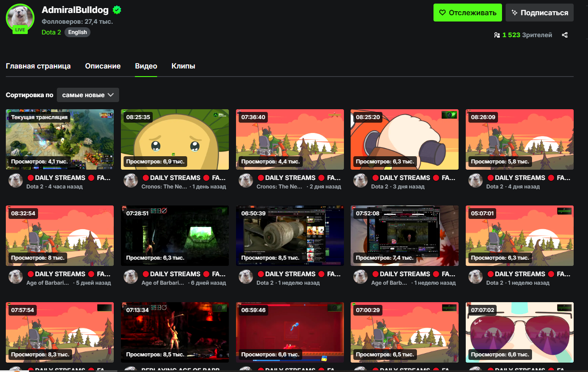The image size is (588, 372).
Task: Click the 'Просмотров: 6,5 тыс.' view count
Action: (x=385, y=355)
